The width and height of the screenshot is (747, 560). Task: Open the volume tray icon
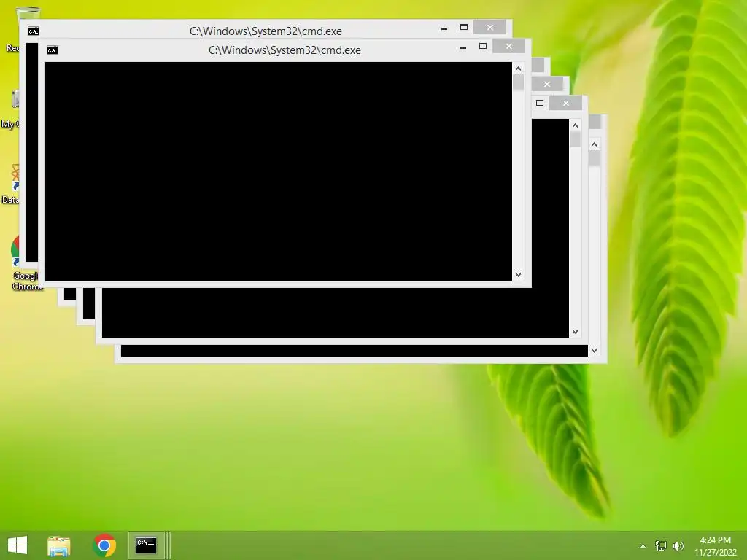click(678, 546)
